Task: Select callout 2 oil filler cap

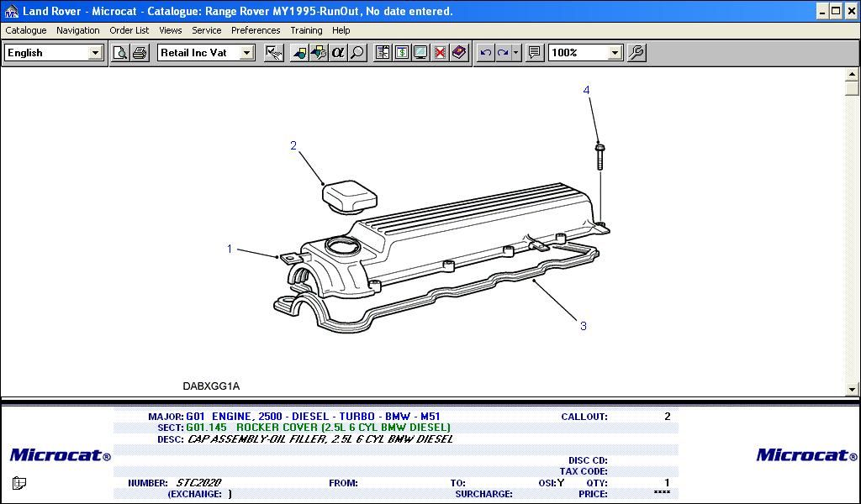Action: [x=293, y=145]
